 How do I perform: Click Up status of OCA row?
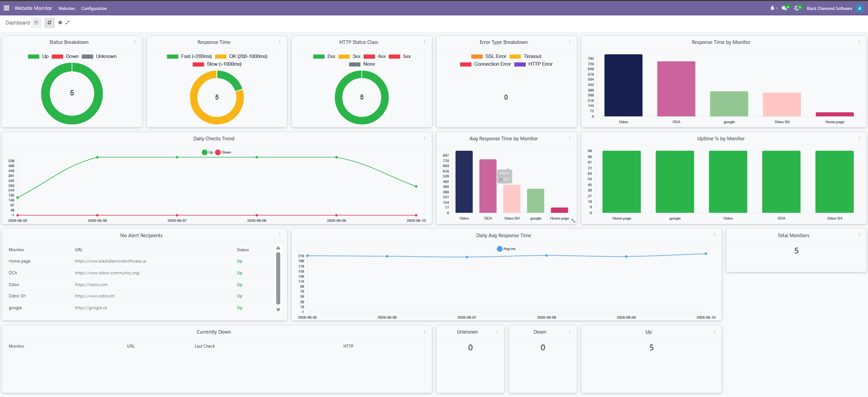pyautogui.click(x=240, y=273)
